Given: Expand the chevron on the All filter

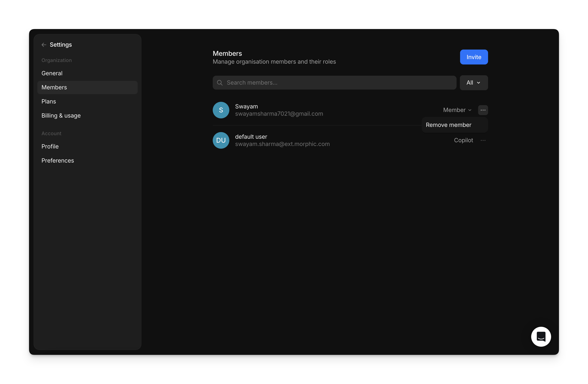Looking at the screenshot, I should coord(479,83).
